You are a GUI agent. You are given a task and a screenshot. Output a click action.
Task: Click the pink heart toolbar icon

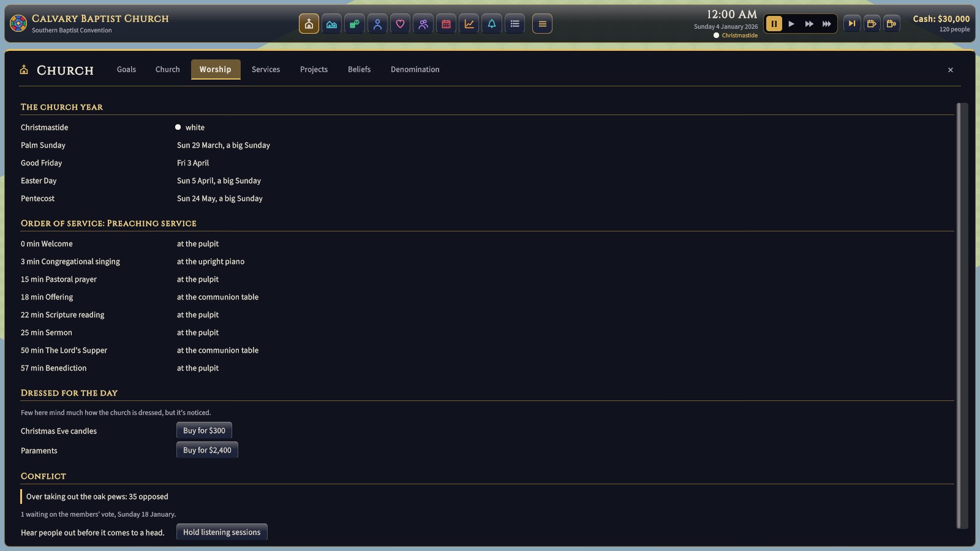(x=400, y=24)
